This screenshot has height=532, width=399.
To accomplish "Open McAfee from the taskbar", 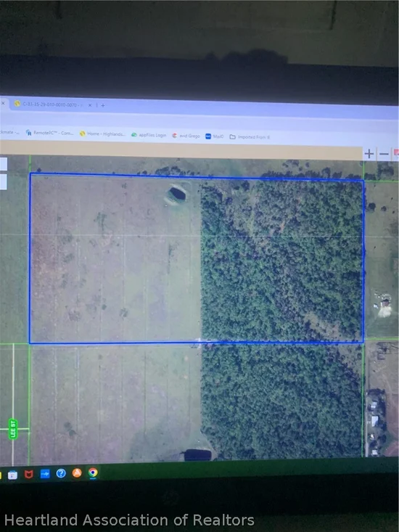I will point(28,475).
